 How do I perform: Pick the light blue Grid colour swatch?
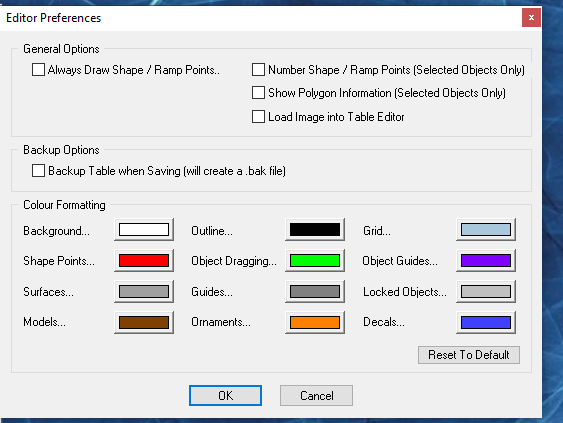point(486,229)
